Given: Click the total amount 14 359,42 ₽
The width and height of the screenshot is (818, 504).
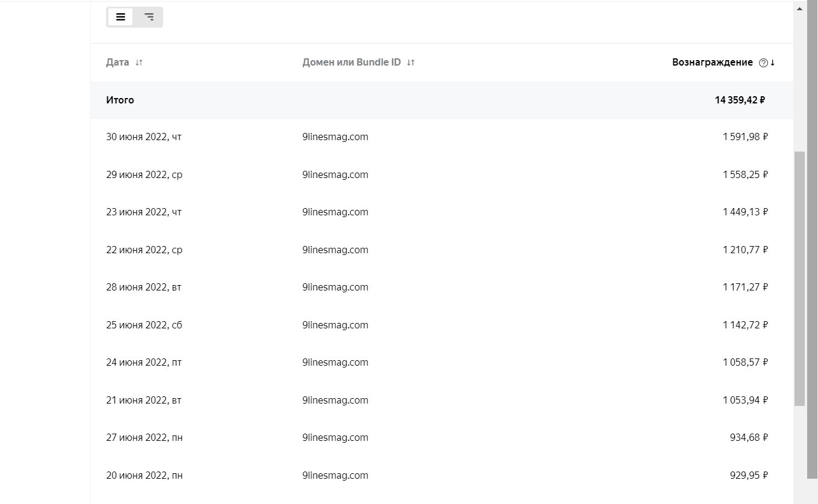Looking at the screenshot, I should pos(740,100).
